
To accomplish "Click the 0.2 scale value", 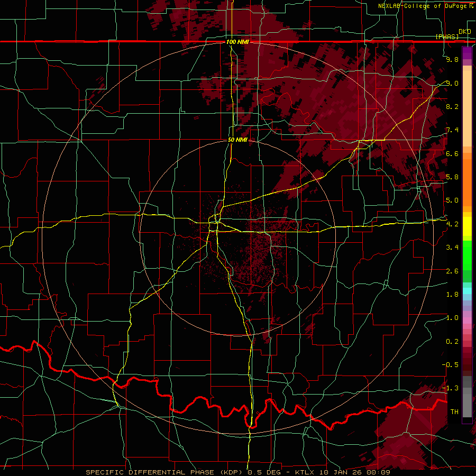I will pyautogui.click(x=452, y=342).
